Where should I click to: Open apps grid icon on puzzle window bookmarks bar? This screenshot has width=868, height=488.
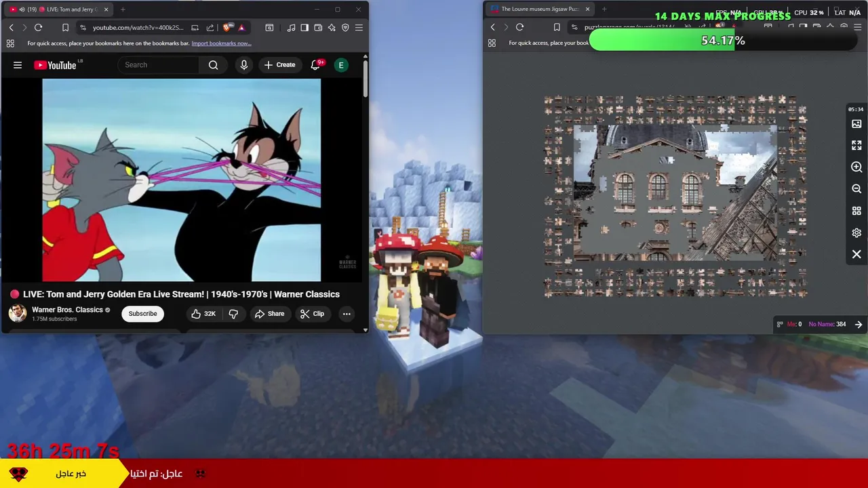492,43
